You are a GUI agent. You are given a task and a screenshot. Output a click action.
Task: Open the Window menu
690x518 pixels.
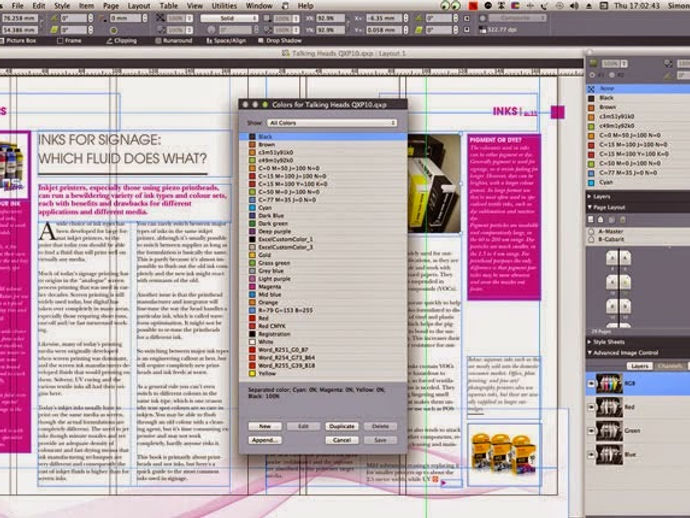(x=259, y=6)
